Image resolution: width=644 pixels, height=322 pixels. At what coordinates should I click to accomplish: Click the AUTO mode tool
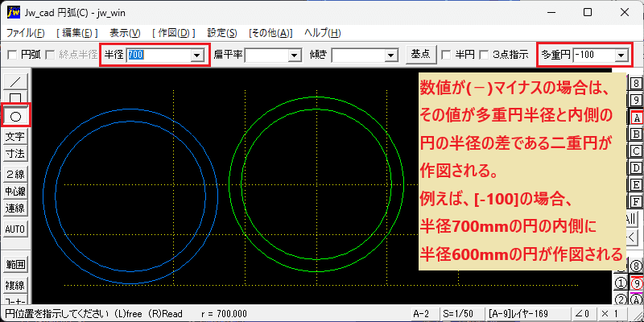tap(15, 229)
